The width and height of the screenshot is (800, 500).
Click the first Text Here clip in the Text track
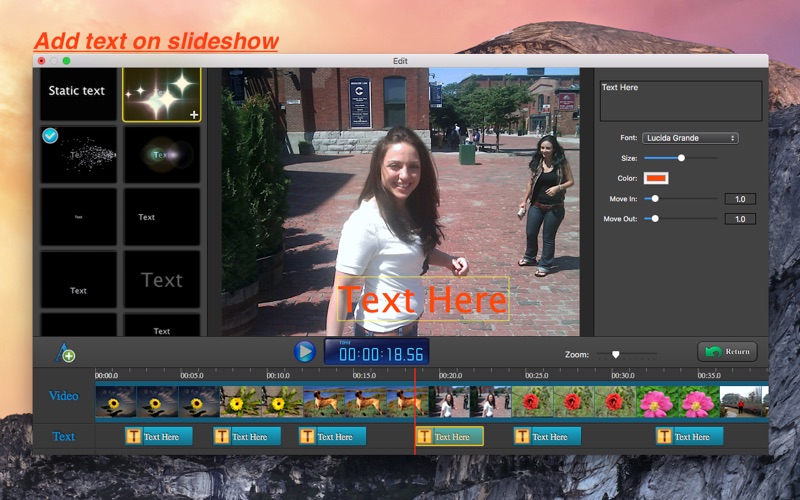(159, 436)
